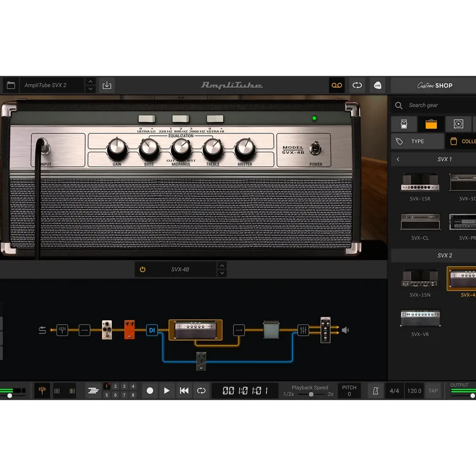Toggle loop playback in transport

click(201, 390)
